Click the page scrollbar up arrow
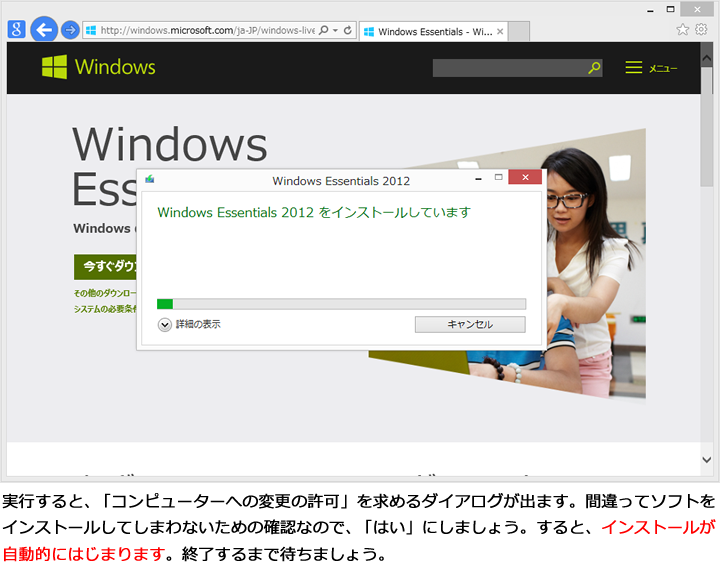 click(707, 58)
